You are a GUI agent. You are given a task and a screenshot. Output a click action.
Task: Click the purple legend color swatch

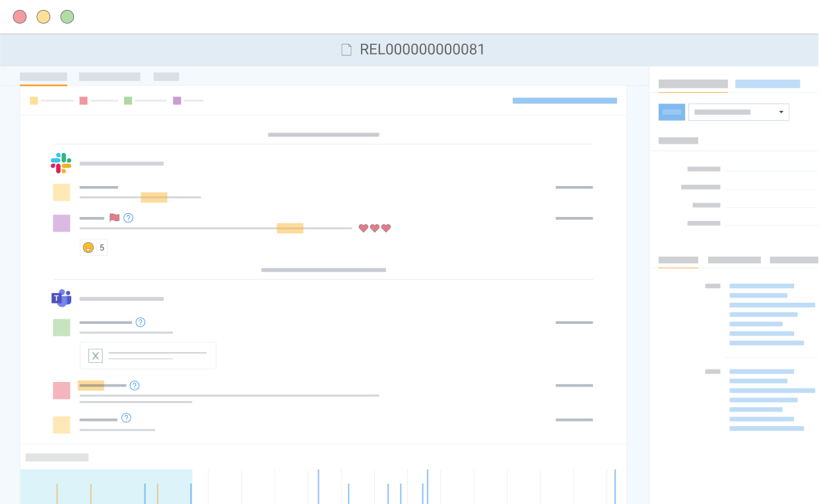[177, 101]
